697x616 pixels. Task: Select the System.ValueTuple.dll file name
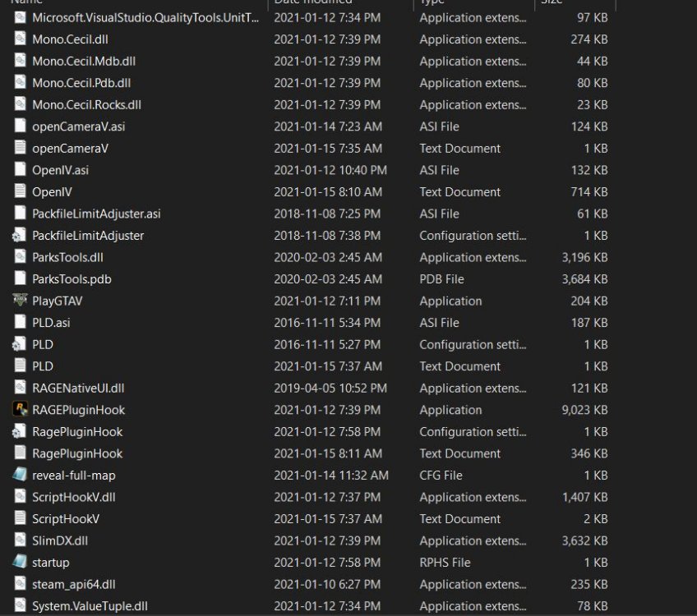click(90, 606)
